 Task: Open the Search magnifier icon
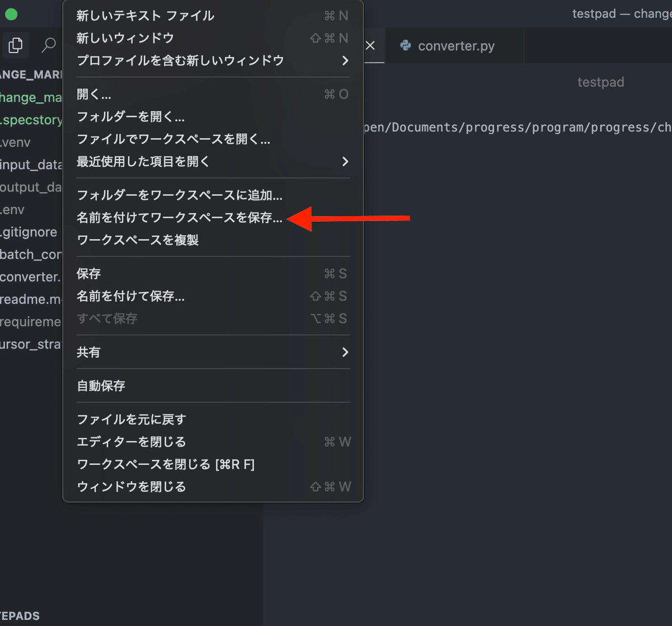(x=49, y=44)
